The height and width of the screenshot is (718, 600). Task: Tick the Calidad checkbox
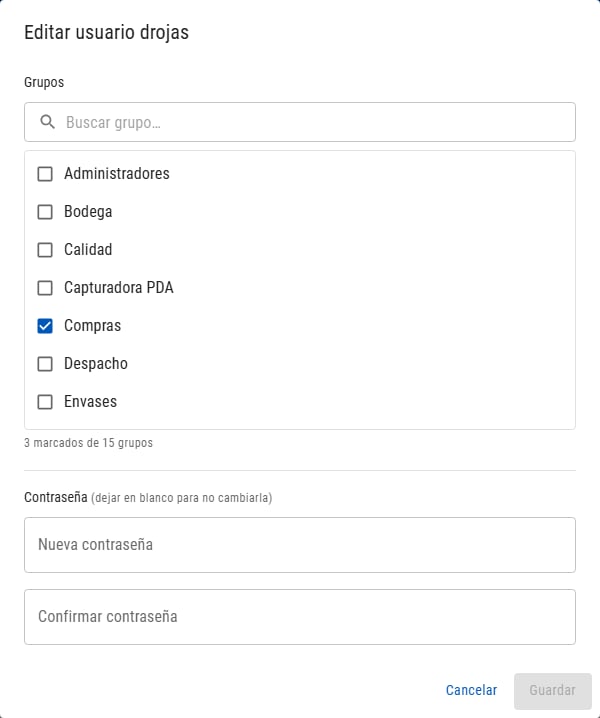tap(45, 250)
